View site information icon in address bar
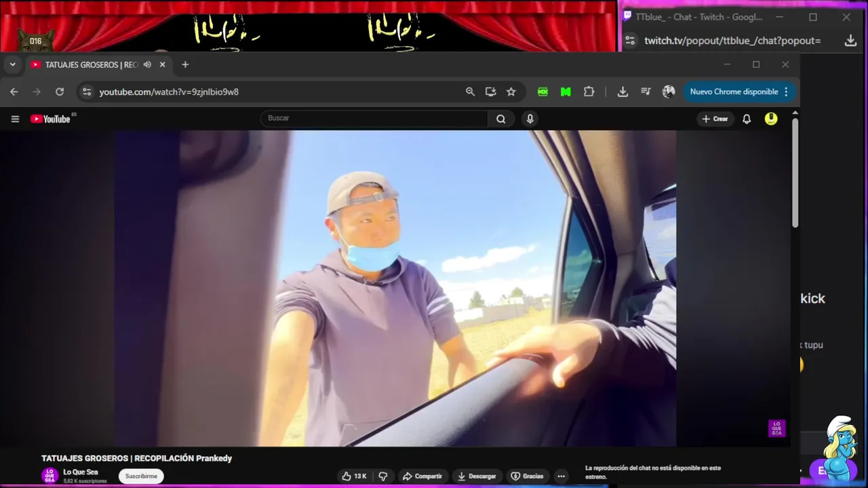Screen dimensions: 868x488 [87, 91]
